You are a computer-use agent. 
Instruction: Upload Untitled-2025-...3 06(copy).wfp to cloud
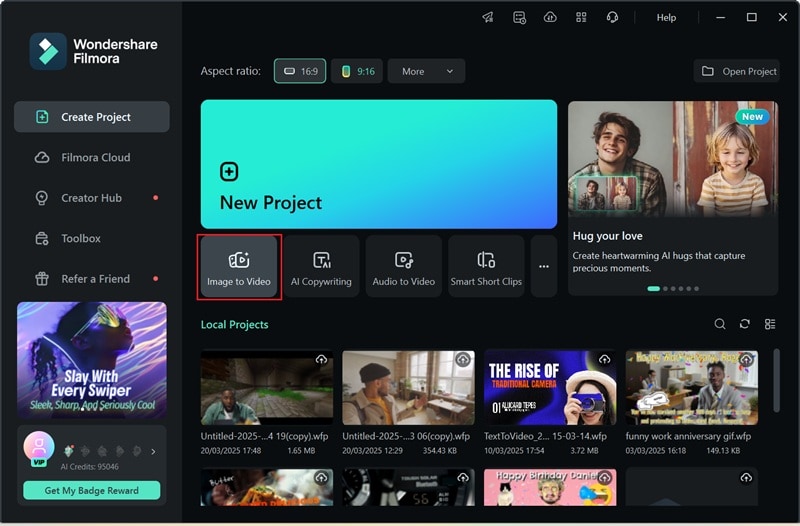pyautogui.click(x=463, y=359)
